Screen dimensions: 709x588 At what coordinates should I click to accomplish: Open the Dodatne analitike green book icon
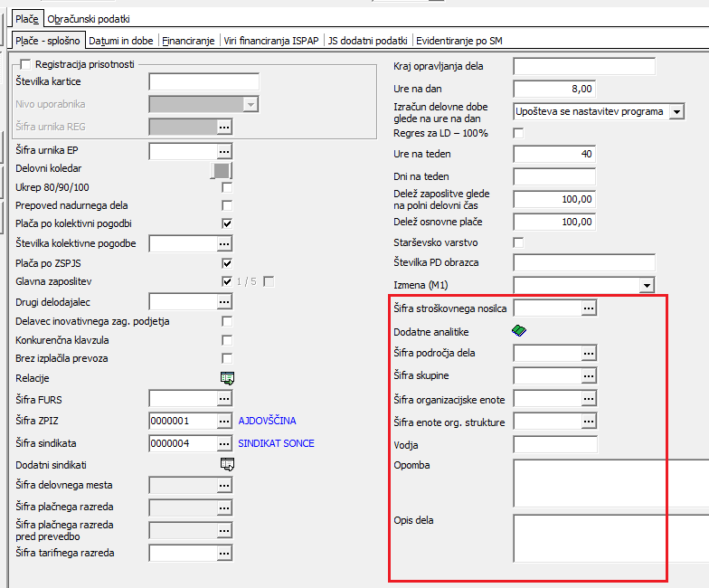(x=519, y=331)
